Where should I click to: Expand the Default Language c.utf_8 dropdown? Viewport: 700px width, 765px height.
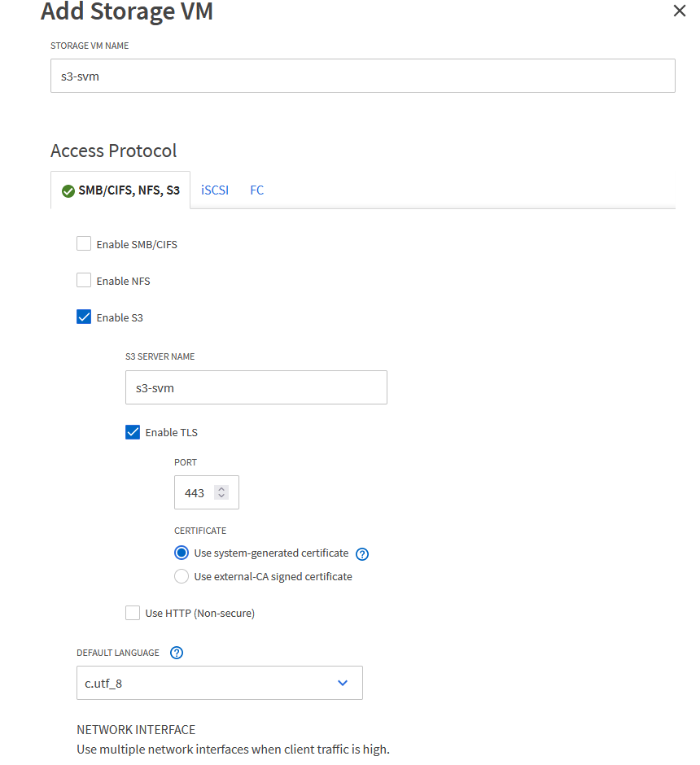click(219, 683)
